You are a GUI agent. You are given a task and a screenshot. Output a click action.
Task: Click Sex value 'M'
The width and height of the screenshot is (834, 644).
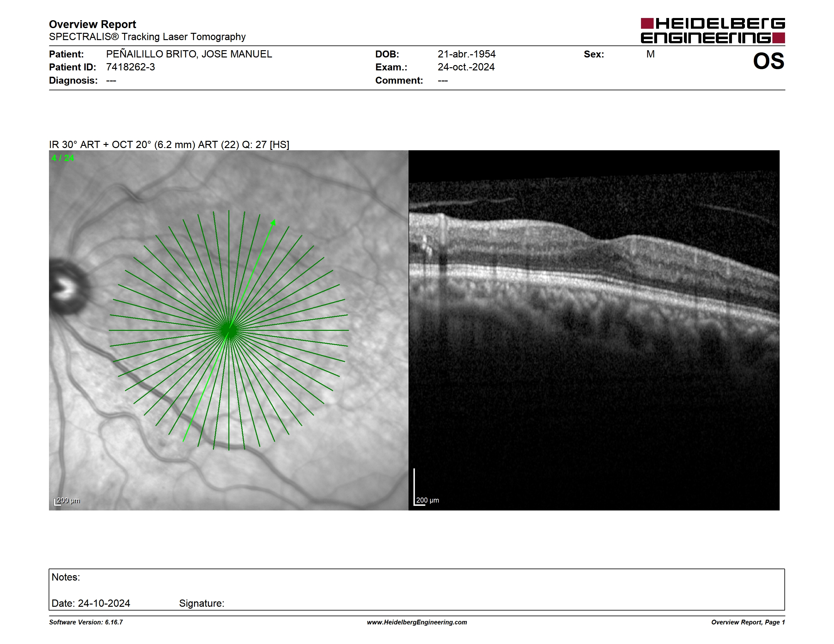tap(650, 54)
